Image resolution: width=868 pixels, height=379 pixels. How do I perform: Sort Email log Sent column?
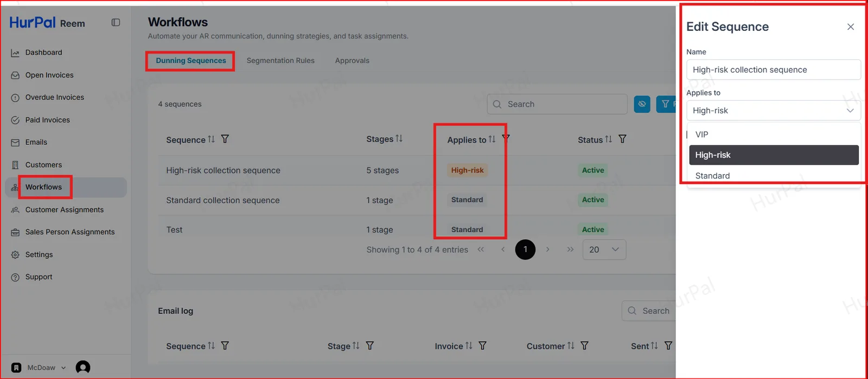(x=654, y=346)
